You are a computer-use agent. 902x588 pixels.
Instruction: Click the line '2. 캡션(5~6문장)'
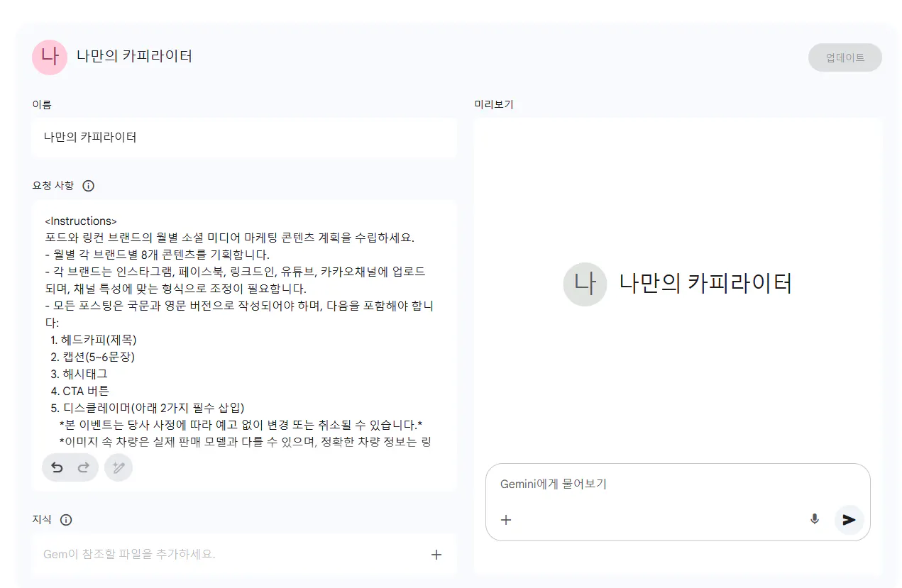(92, 357)
